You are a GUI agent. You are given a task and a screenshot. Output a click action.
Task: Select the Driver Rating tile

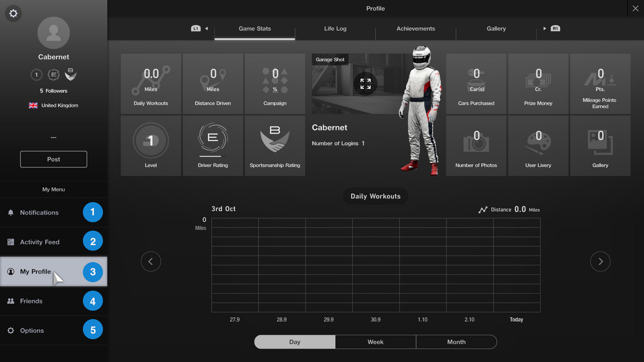click(213, 146)
